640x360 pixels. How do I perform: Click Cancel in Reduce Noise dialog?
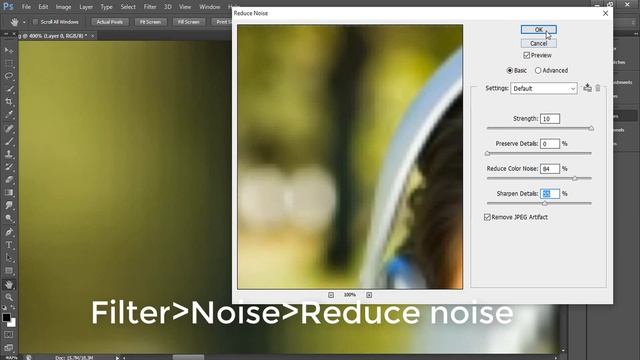pyautogui.click(x=539, y=43)
